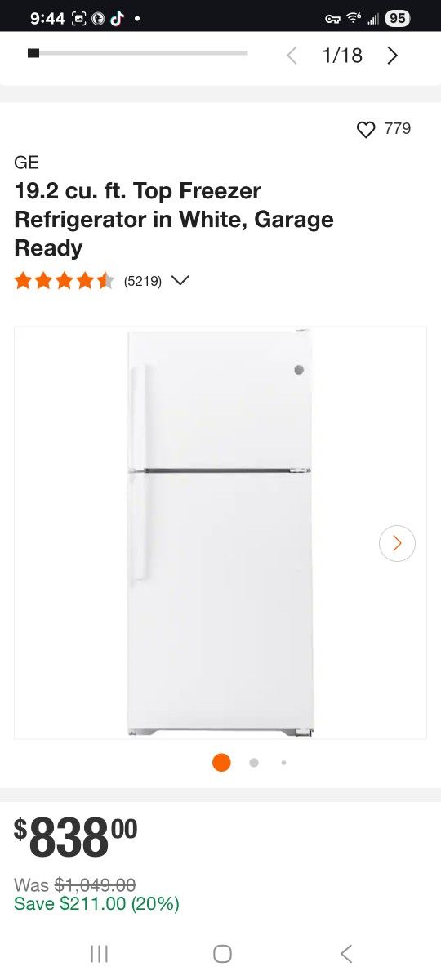The image size is (441, 980).
Task: Open Android recent apps button
Action: click(x=99, y=953)
